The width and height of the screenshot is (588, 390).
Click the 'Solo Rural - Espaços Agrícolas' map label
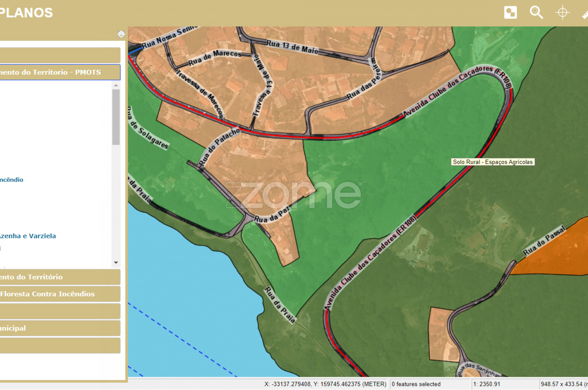[492, 162]
